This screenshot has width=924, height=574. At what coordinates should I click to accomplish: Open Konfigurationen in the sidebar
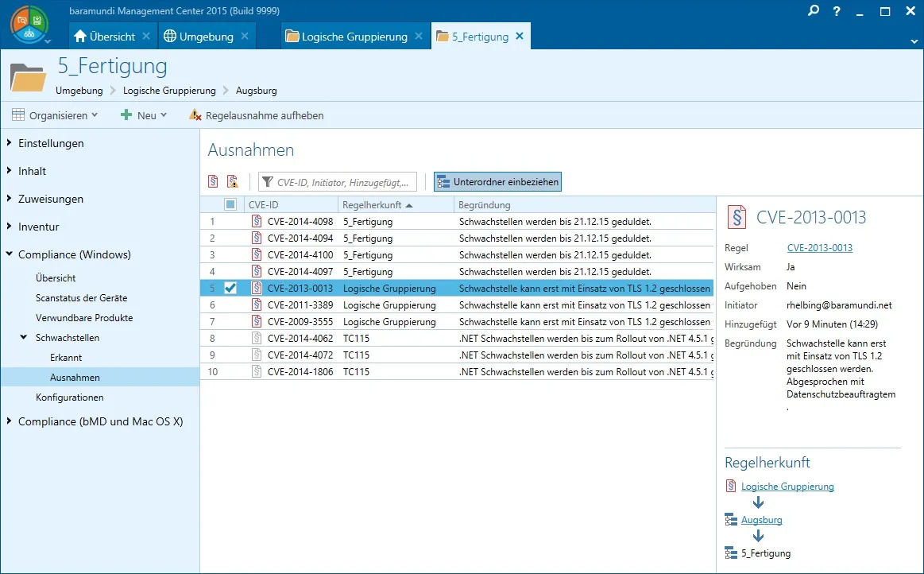(x=70, y=397)
